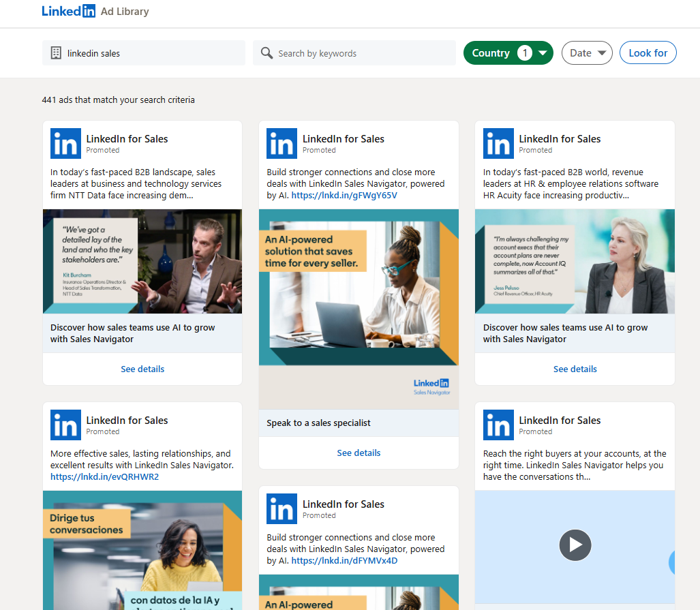This screenshot has width=700, height=610.
Task: Open the https://lnkd.in/gFWgY65V link
Action: (x=344, y=195)
